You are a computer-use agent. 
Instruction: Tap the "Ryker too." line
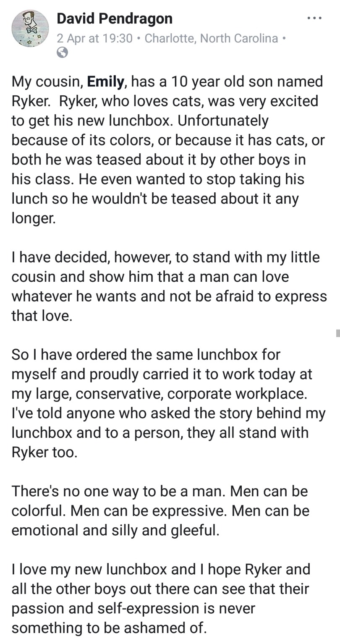tap(44, 452)
